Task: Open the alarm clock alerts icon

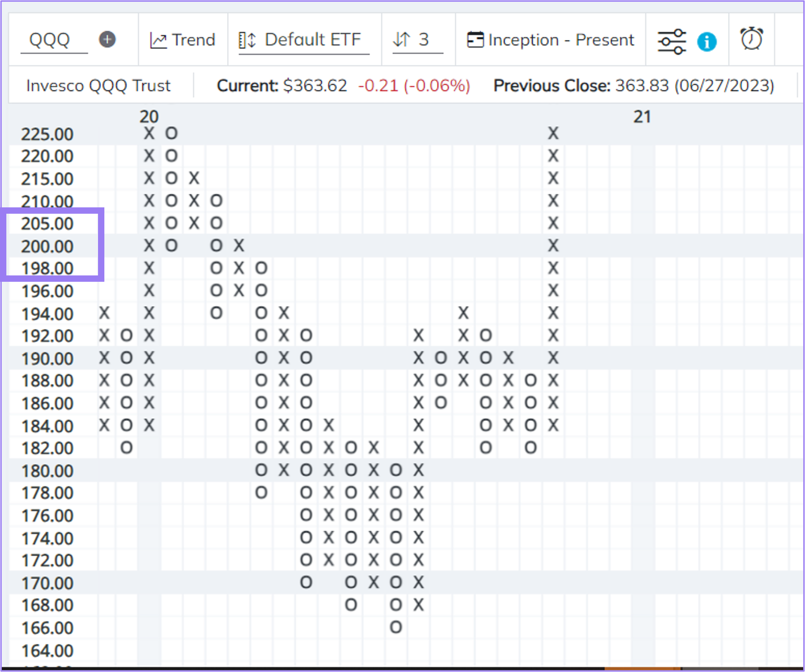Action: (751, 39)
